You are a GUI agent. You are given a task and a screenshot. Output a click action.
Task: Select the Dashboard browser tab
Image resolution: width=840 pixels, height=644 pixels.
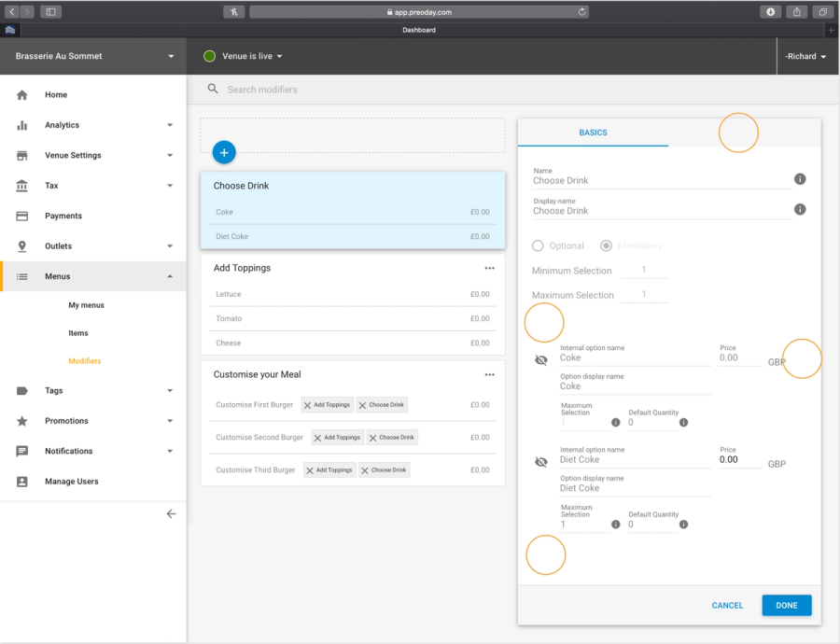[x=419, y=30]
